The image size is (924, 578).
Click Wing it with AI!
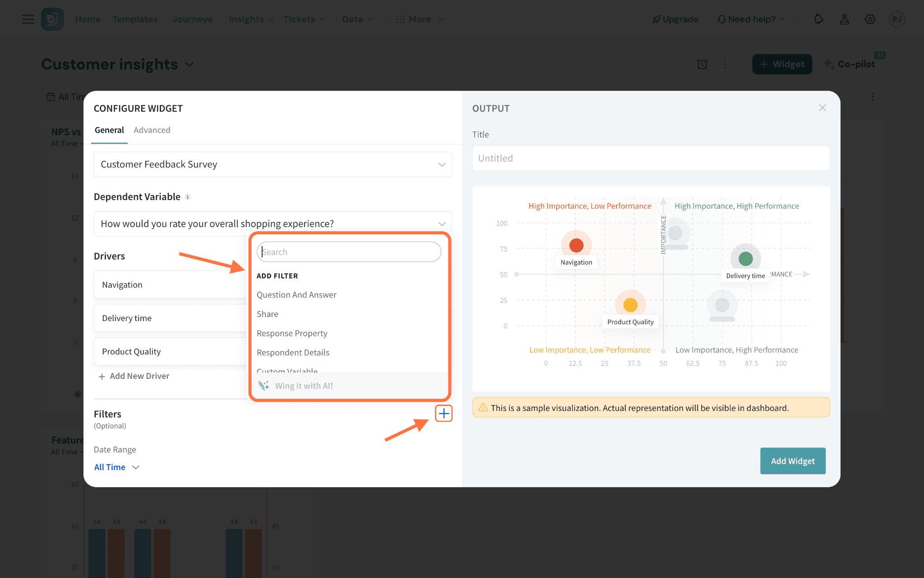pyautogui.click(x=304, y=386)
